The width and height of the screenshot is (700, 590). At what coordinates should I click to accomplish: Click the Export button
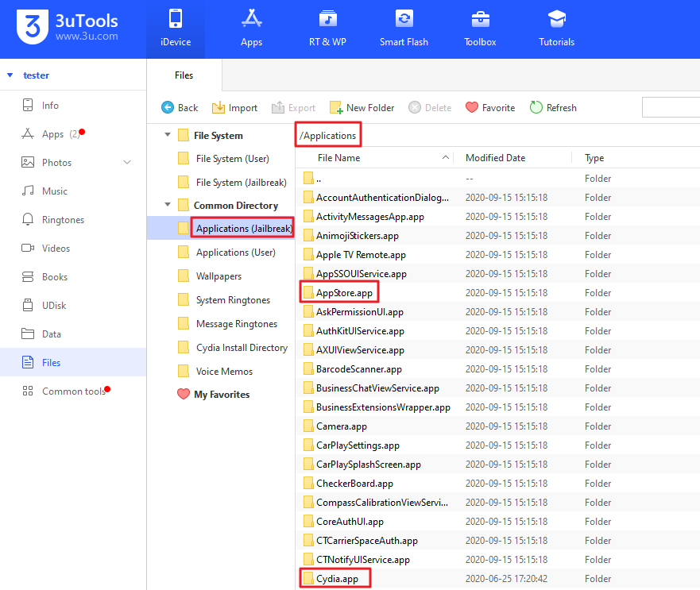click(x=293, y=107)
